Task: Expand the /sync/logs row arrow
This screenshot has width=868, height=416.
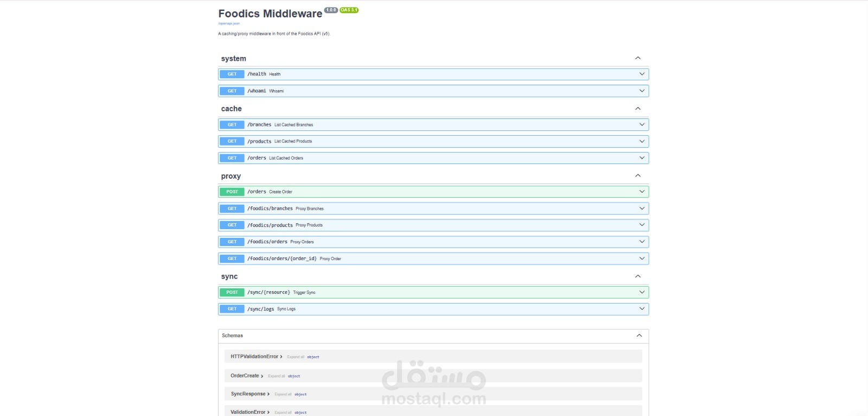Action: point(642,309)
